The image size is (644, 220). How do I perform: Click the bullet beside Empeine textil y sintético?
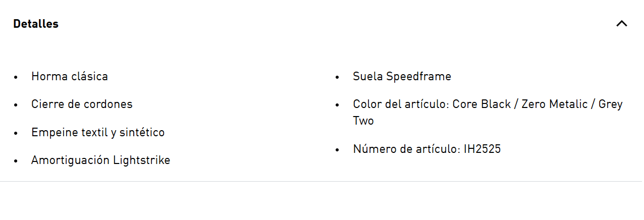pos(16,133)
